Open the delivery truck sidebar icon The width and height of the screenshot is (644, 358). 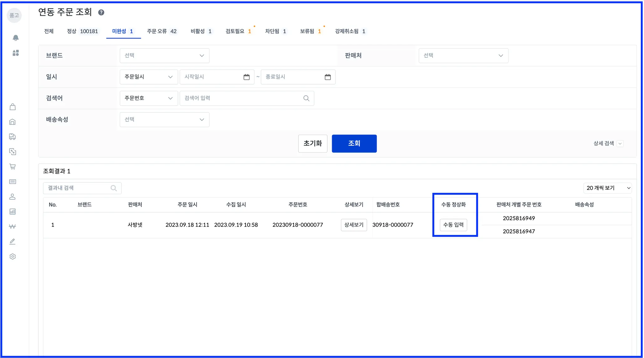(13, 137)
